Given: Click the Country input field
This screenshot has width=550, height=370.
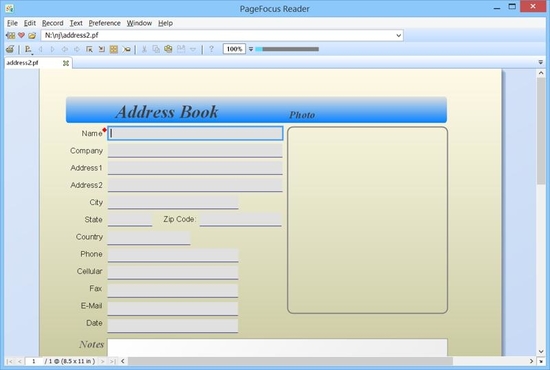Looking at the screenshot, I should coord(149,237).
